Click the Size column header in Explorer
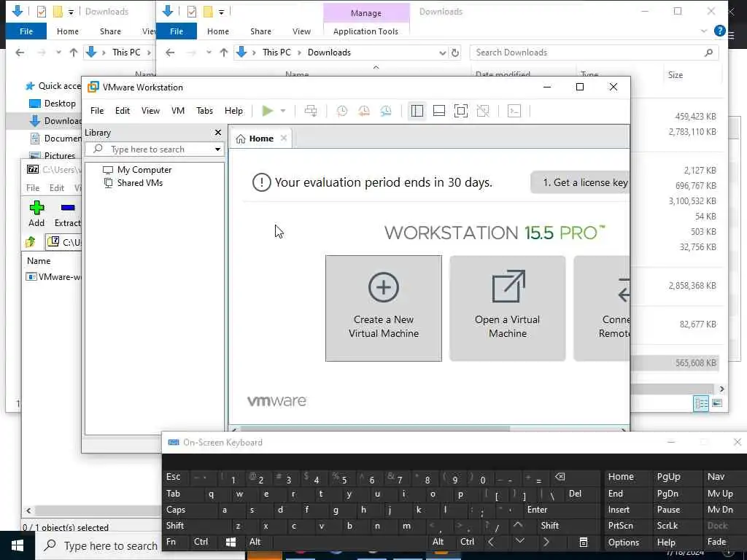Screen dimensions: 747x560 click(676, 75)
